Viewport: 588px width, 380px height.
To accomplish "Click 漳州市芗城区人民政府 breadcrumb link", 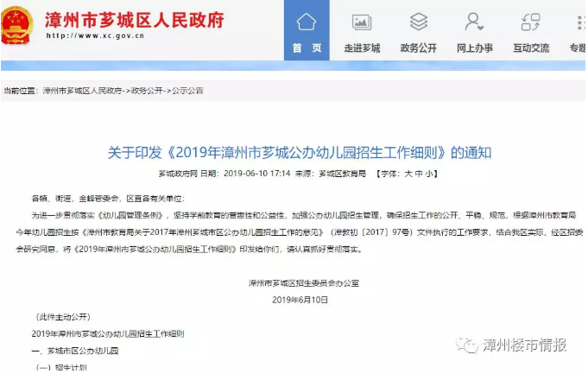I will (x=83, y=90).
